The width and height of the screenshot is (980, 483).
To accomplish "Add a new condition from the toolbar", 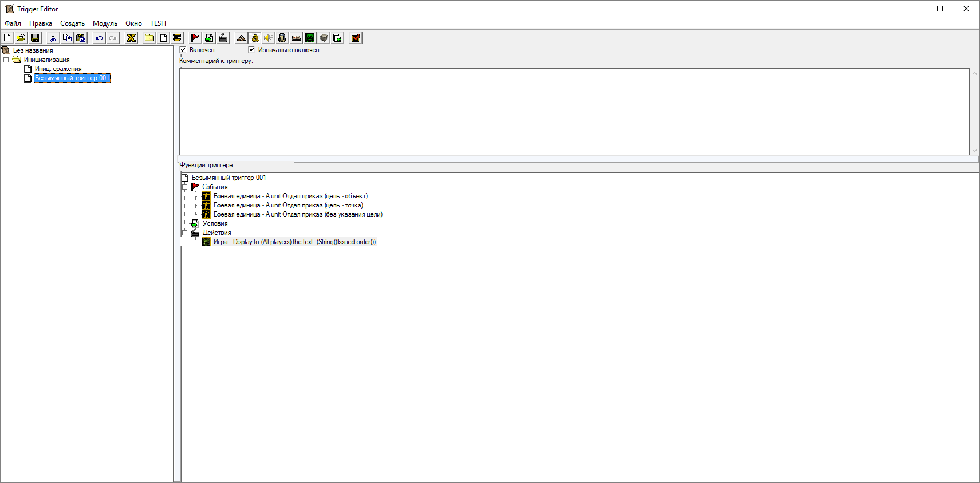I will pyautogui.click(x=209, y=38).
